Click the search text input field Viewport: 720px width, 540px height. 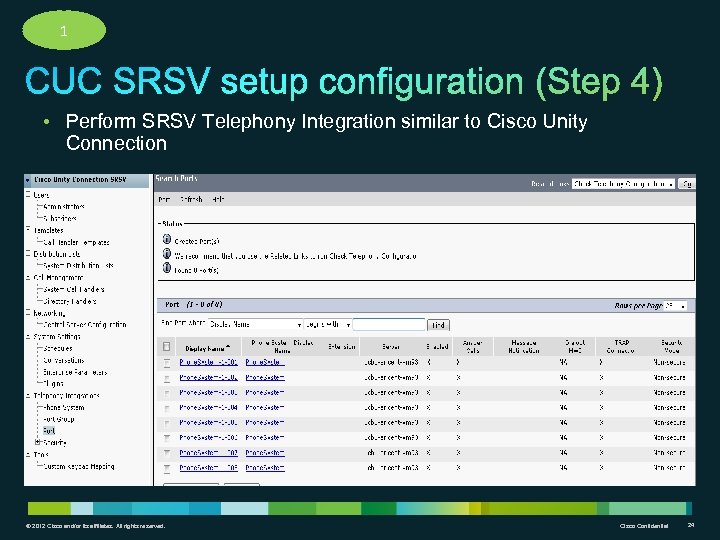[x=389, y=324]
